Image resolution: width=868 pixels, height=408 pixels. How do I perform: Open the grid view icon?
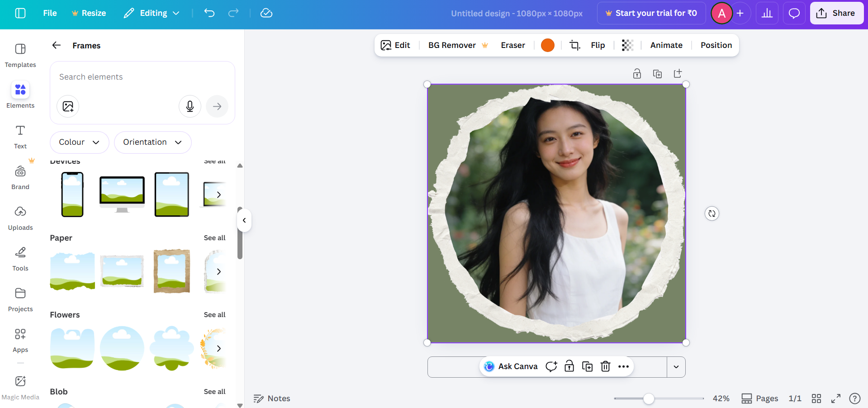pos(816,399)
